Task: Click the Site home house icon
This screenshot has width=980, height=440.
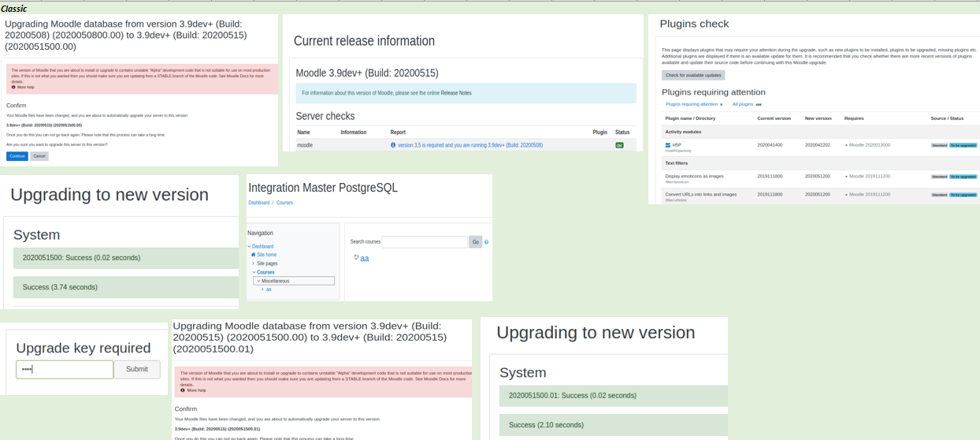Action: (x=254, y=255)
